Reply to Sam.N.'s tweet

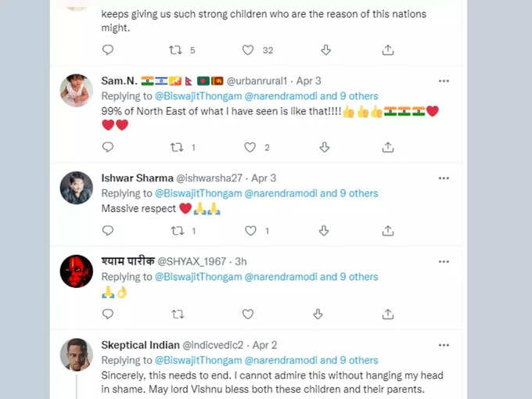click(x=107, y=147)
